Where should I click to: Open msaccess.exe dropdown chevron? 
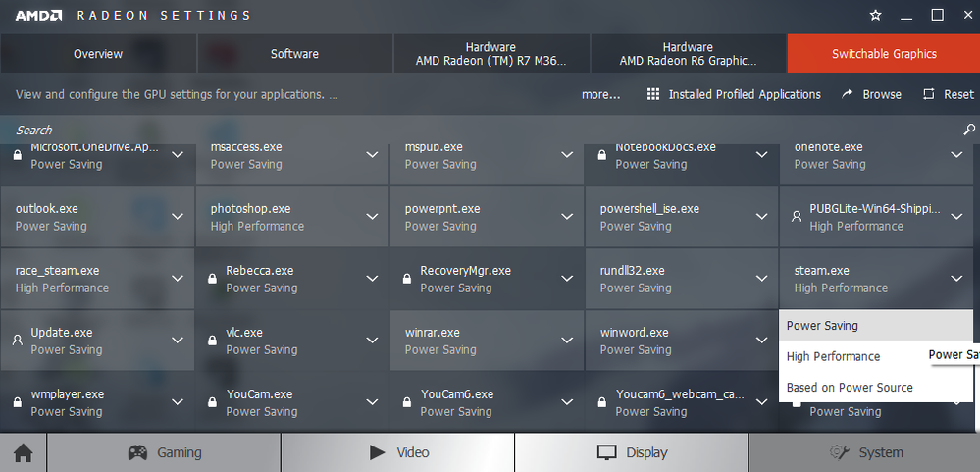(x=373, y=154)
